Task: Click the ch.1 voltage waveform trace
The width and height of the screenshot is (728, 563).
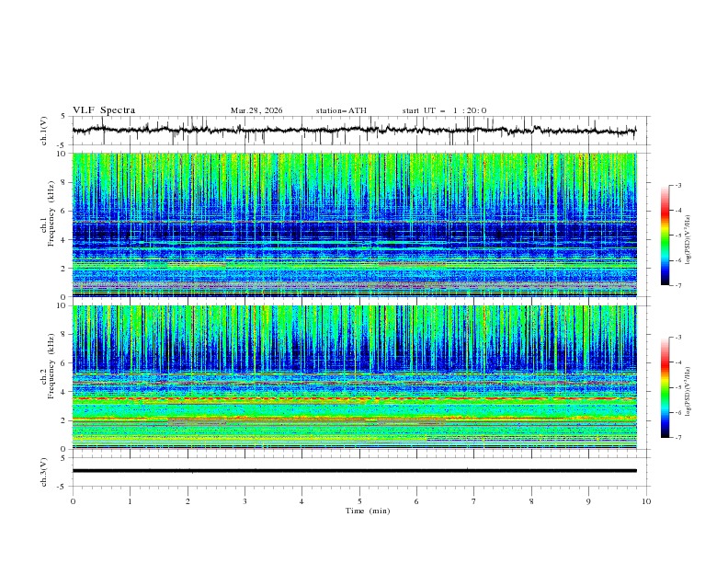Action: (x=354, y=131)
